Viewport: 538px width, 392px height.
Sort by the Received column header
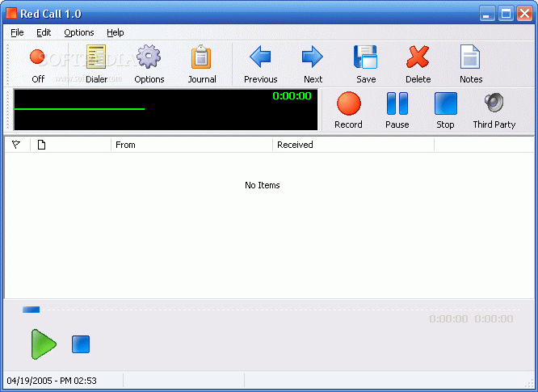pyautogui.click(x=353, y=145)
